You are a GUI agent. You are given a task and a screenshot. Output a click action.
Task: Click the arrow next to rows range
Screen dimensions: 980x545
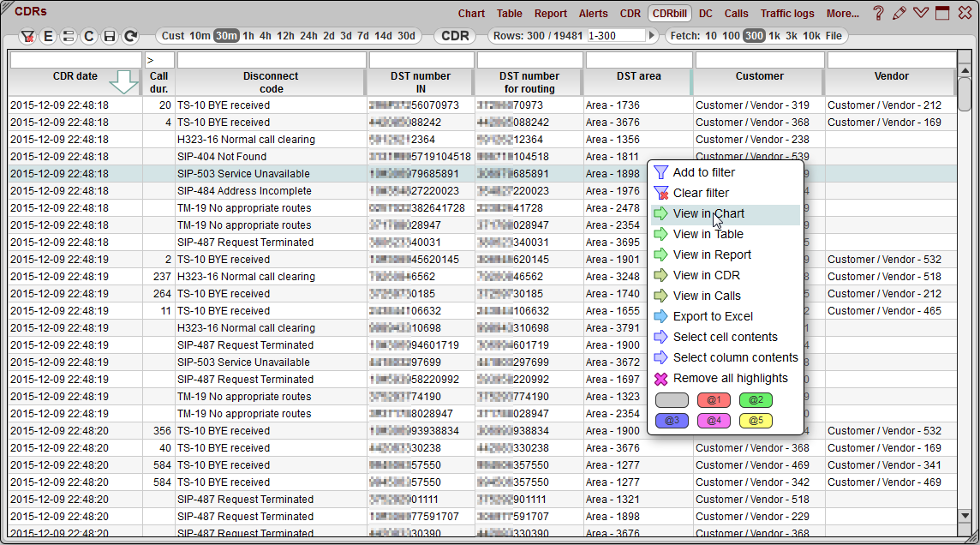[651, 36]
